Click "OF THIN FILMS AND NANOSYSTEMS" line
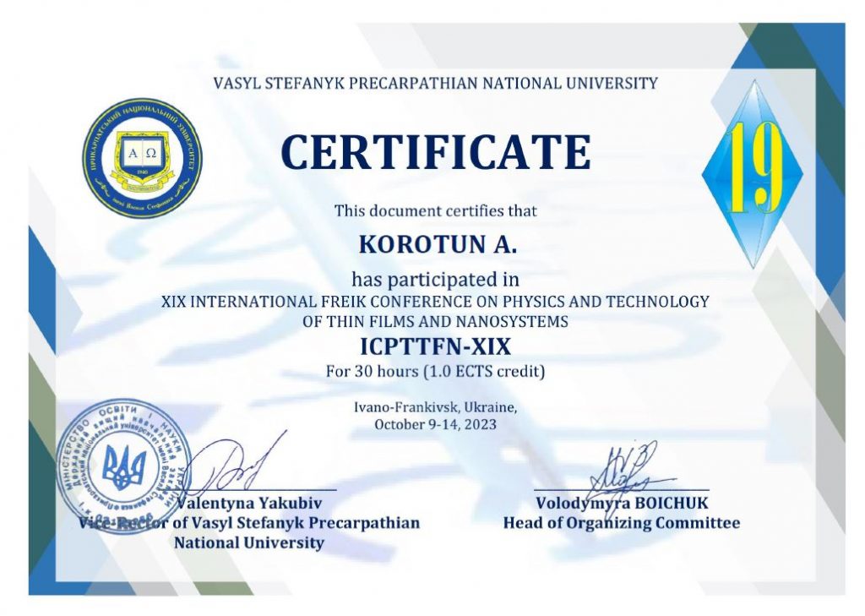865x616 pixels. 435,321
